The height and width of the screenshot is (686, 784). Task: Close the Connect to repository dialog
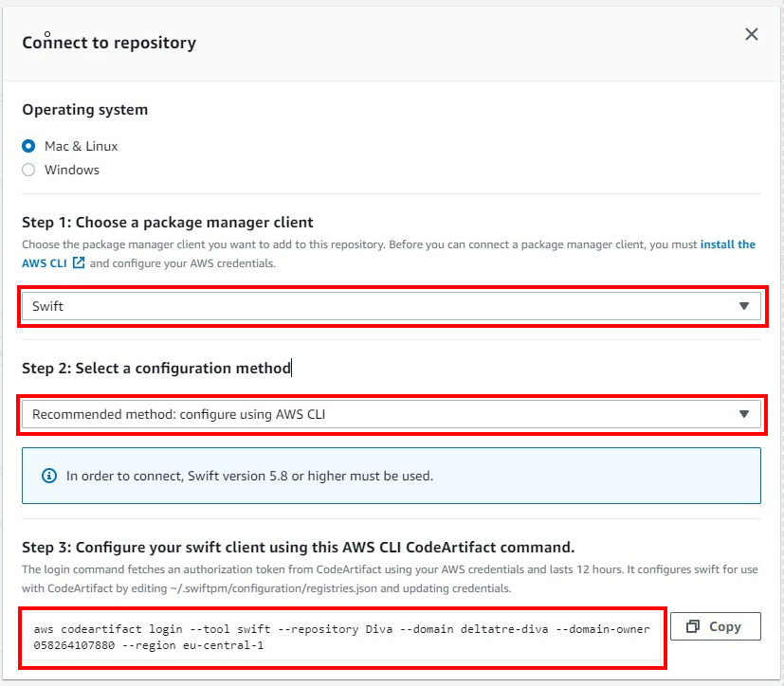point(751,34)
